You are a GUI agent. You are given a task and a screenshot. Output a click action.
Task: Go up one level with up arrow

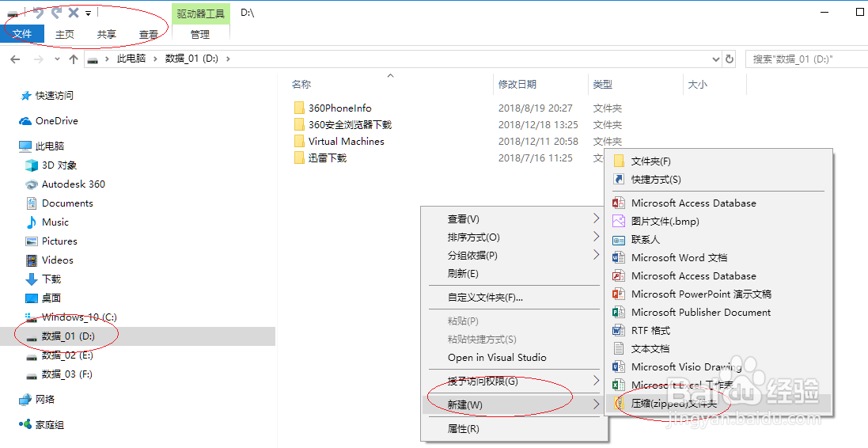[x=73, y=59]
